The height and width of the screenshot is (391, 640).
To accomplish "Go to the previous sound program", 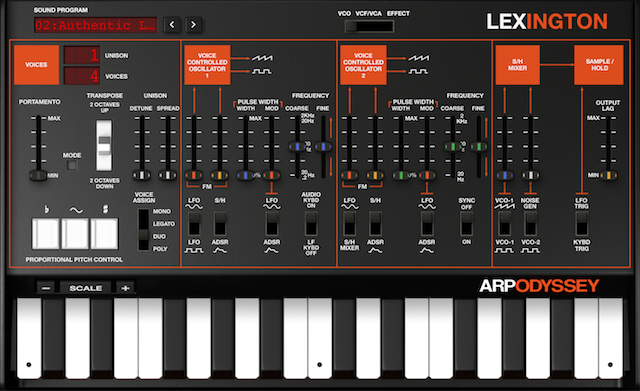I will pos(172,25).
